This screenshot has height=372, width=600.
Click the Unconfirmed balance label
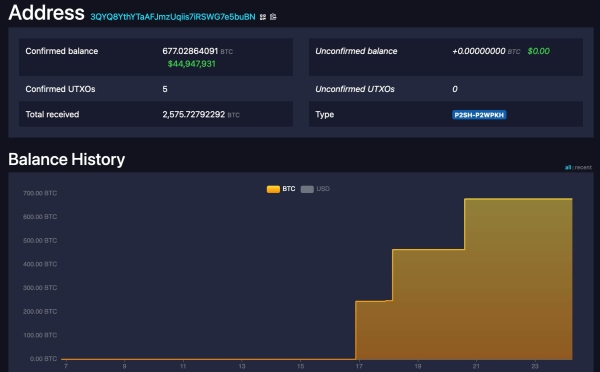point(356,51)
